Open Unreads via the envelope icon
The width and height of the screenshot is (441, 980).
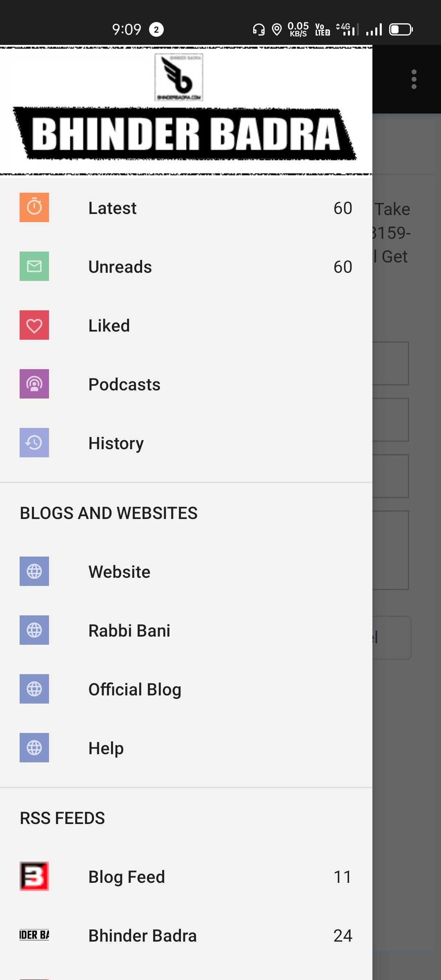pos(34,266)
